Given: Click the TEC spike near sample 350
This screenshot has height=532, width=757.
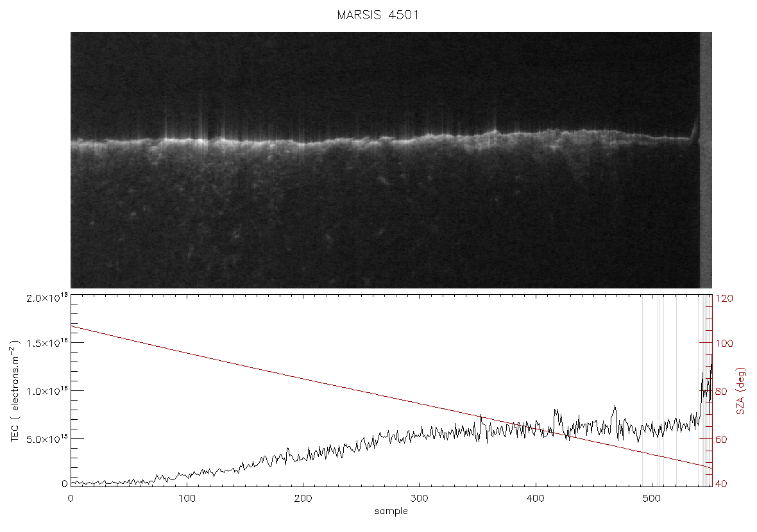Looking at the screenshot, I should point(481,419).
